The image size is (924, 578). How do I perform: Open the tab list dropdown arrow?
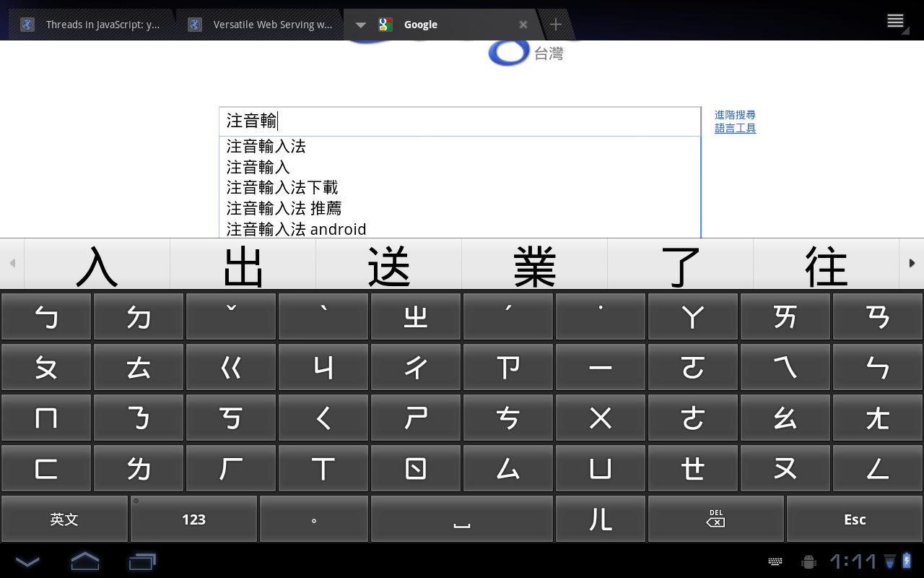coord(360,24)
